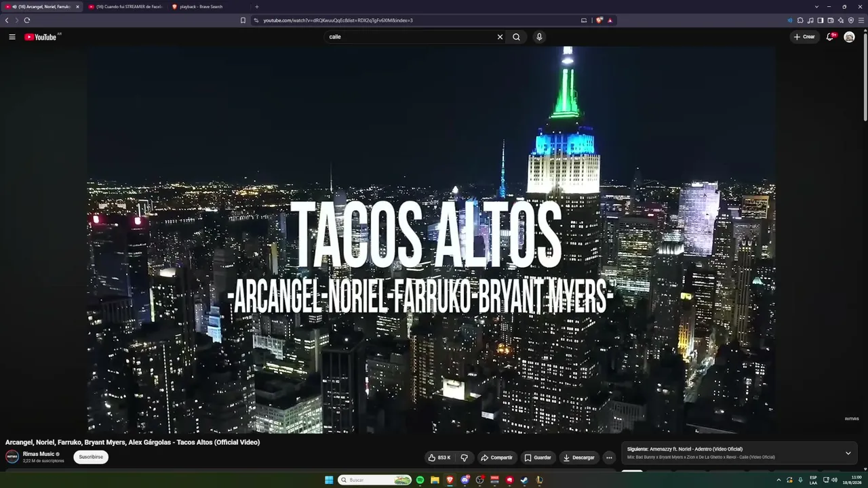Run the search with the magnifier button
The height and width of the screenshot is (488, 868).
[516, 37]
